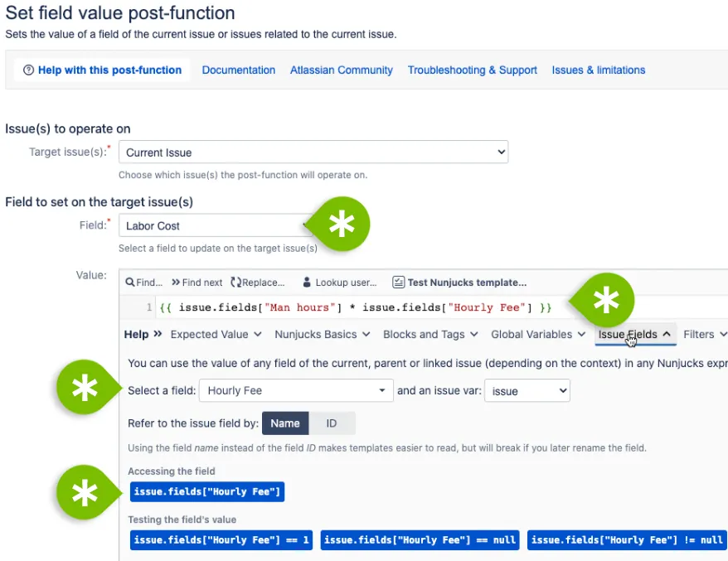Expand the Blocks and Tags section
The width and height of the screenshot is (728, 561).
coord(430,334)
